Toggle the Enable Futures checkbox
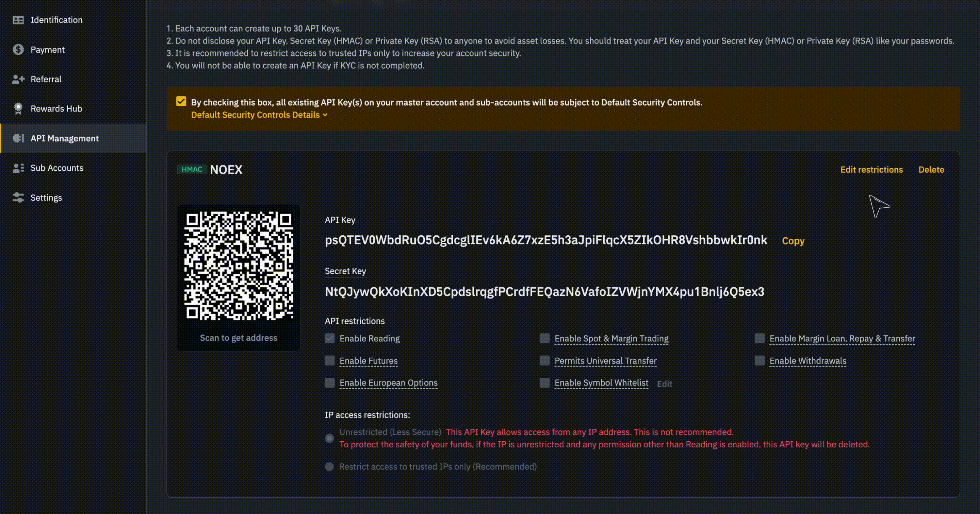980x514 pixels. click(329, 360)
